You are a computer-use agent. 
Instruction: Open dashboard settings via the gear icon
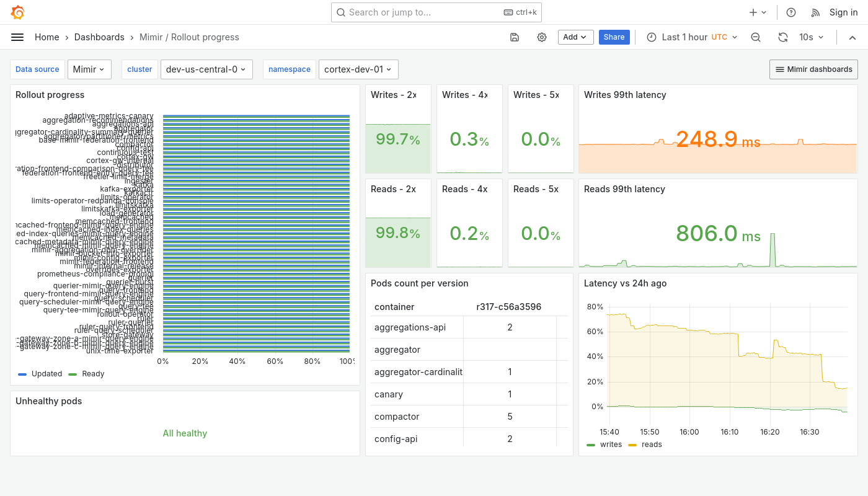pos(542,37)
